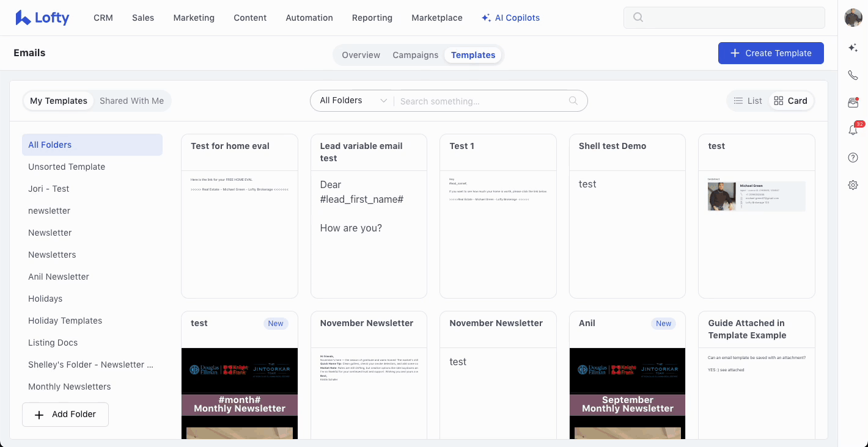868x447 pixels.
Task: Click the magnifier in the template search field
Action: 573,100
